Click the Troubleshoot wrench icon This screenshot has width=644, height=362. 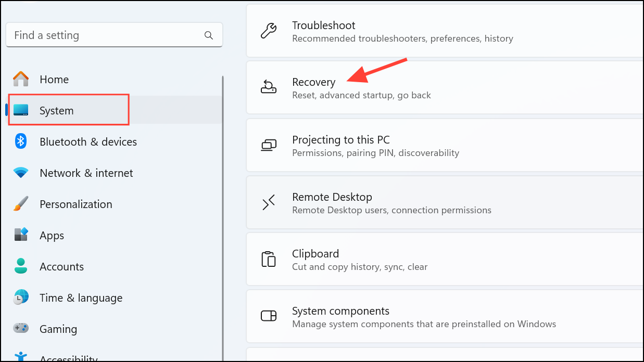(268, 30)
